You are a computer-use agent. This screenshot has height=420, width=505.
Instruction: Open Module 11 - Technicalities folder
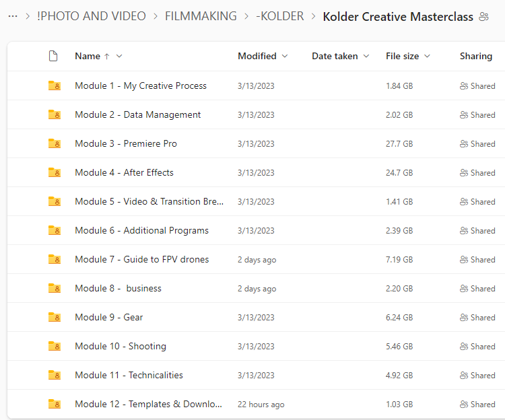point(129,376)
